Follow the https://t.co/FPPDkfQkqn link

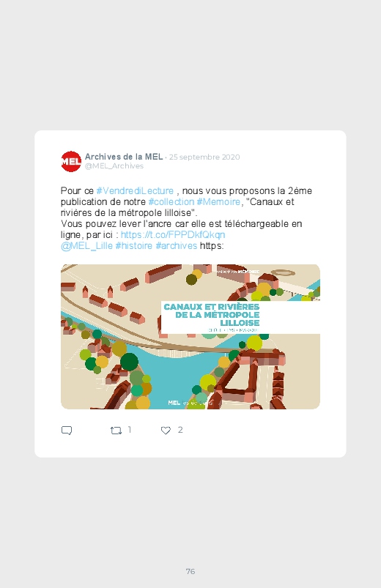click(173, 235)
